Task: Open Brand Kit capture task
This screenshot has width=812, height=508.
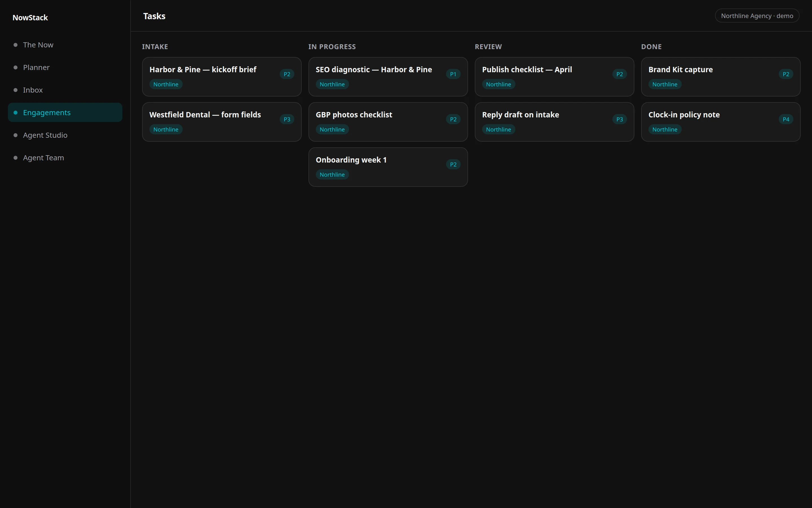Action: tap(721, 76)
